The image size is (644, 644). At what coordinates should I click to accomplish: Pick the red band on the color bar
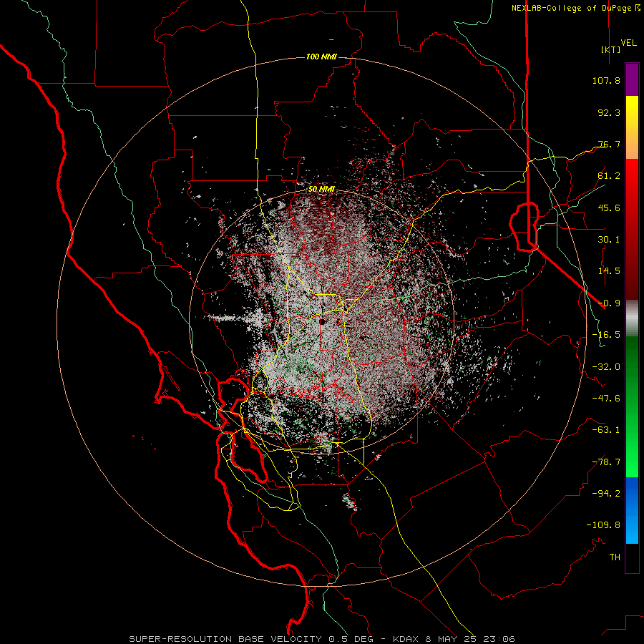tap(632, 229)
